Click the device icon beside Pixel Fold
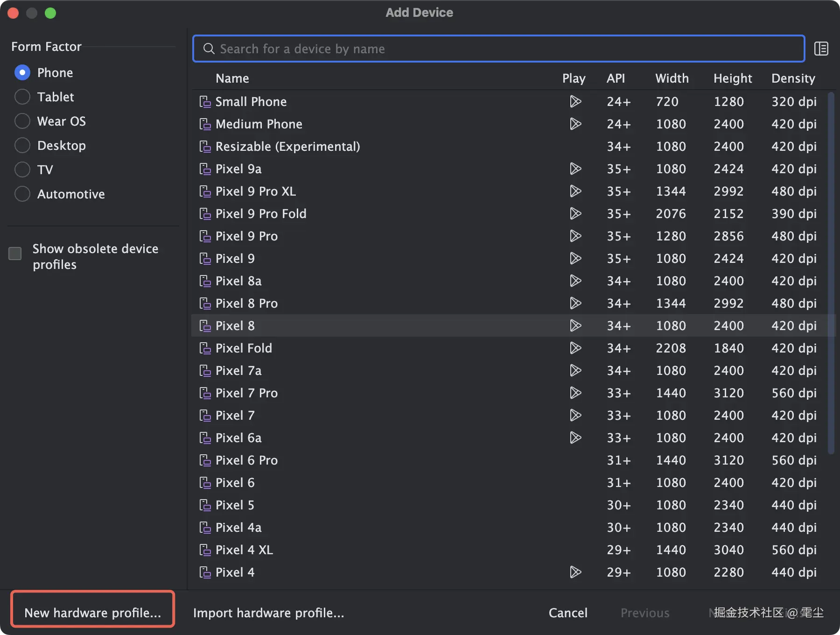Screen dimensions: 840x635 pos(205,348)
